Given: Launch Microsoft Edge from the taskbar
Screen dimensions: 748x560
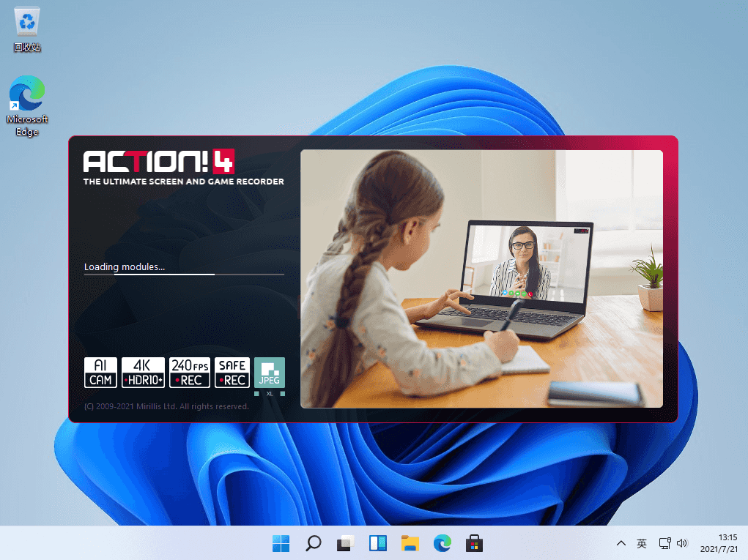Looking at the screenshot, I should [x=442, y=543].
